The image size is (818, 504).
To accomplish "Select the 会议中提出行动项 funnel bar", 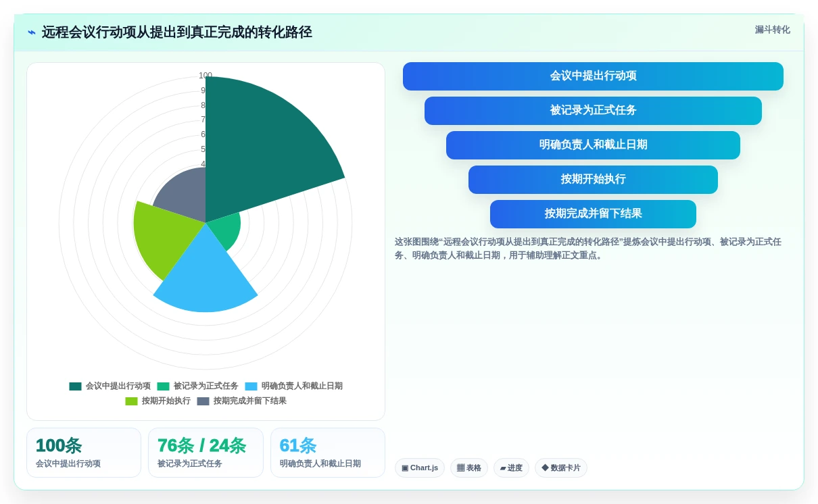I will pos(593,76).
